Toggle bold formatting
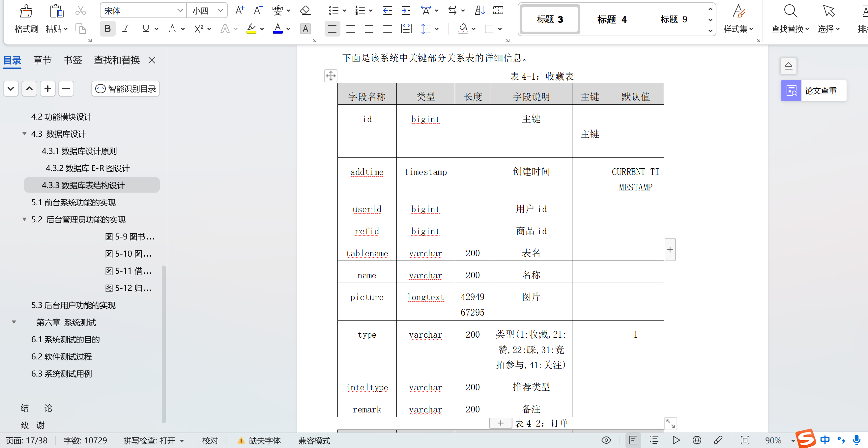This screenshot has height=448, width=868. (x=107, y=29)
